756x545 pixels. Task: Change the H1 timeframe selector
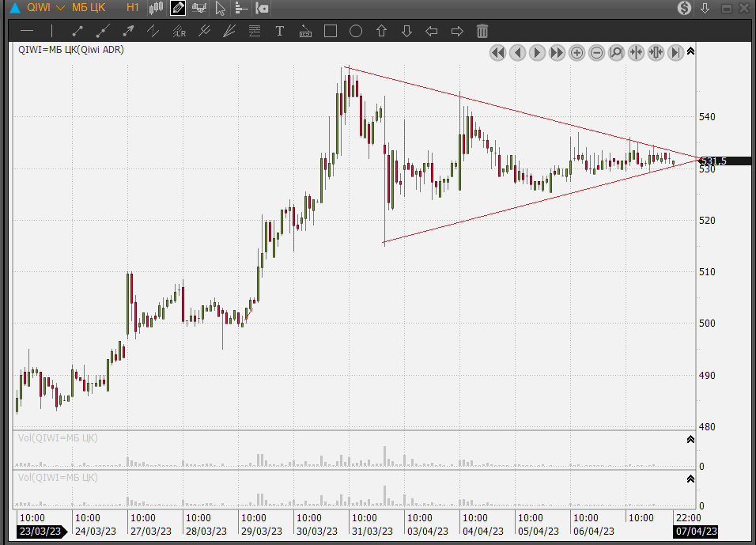click(x=133, y=8)
